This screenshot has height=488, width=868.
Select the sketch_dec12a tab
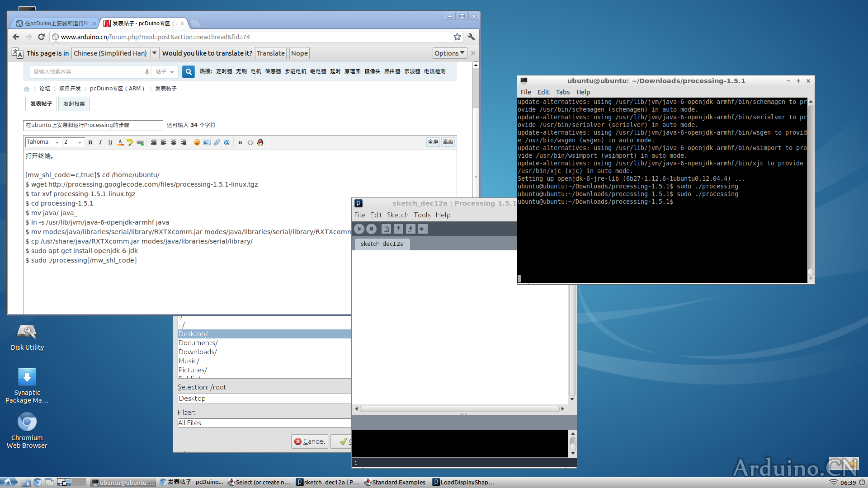(382, 244)
